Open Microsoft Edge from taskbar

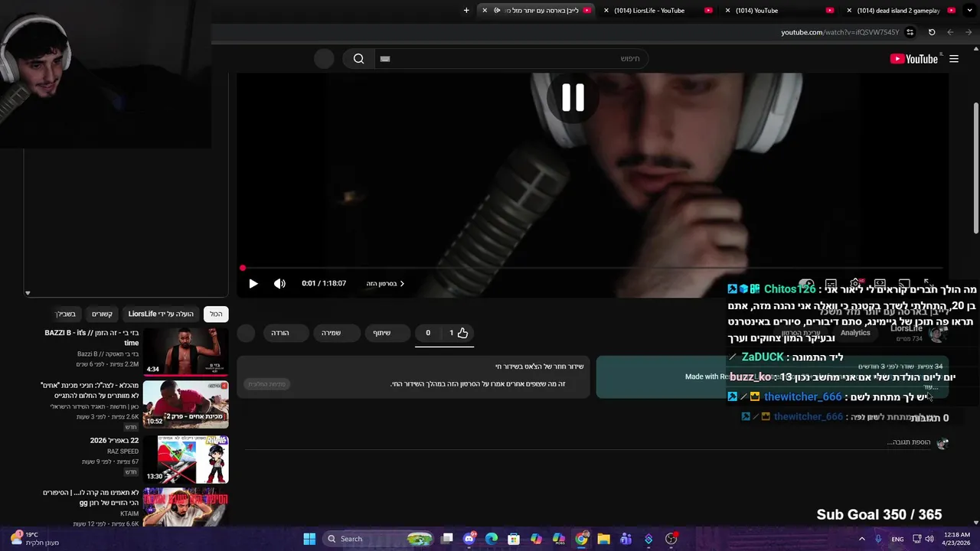(492, 539)
